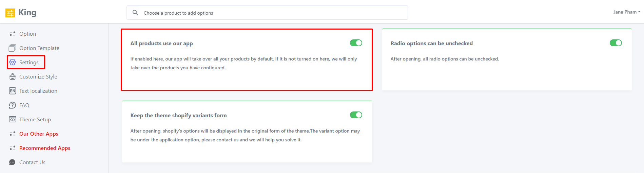Image resolution: width=644 pixels, height=173 pixels.
Task: Open the Our Other Apps link
Action: click(x=39, y=134)
